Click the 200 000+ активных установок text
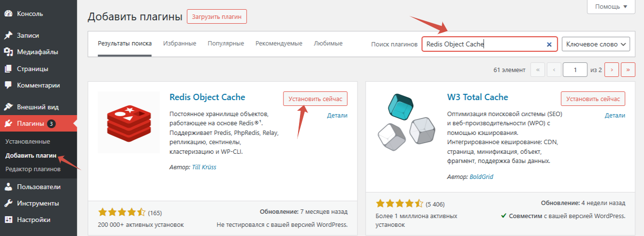 click(141, 225)
